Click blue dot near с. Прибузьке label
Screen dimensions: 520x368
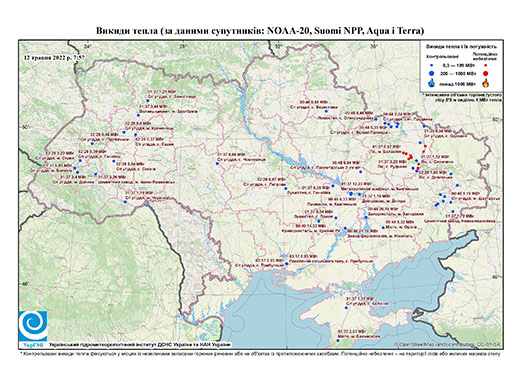(287, 264)
